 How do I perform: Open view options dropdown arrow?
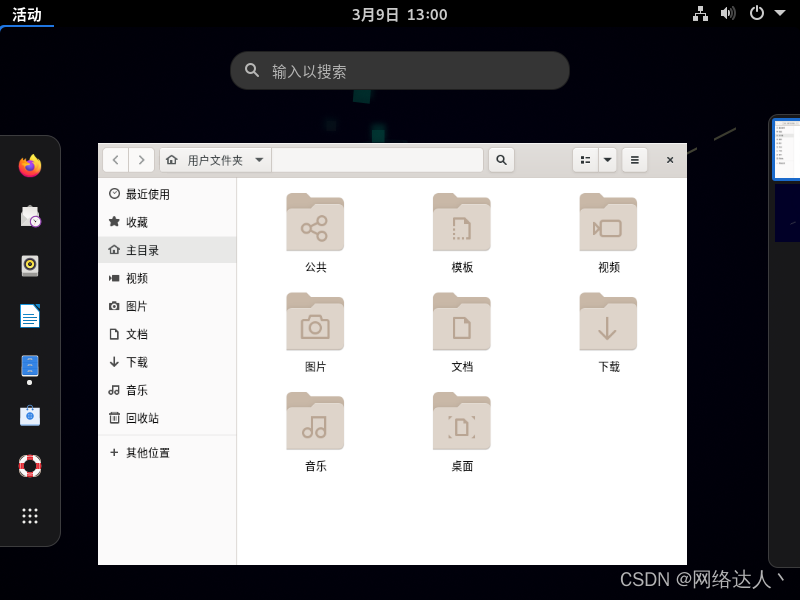(x=607, y=160)
